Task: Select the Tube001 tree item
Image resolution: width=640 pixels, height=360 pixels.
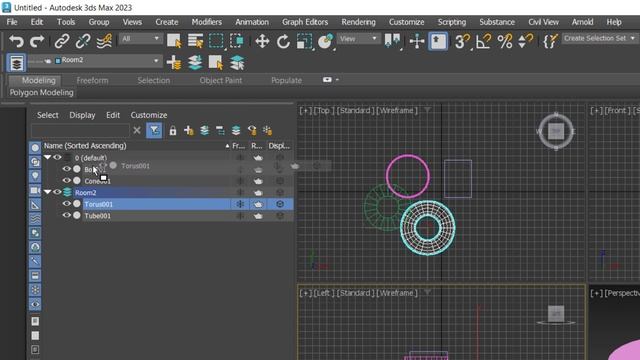Action: point(98,216)
